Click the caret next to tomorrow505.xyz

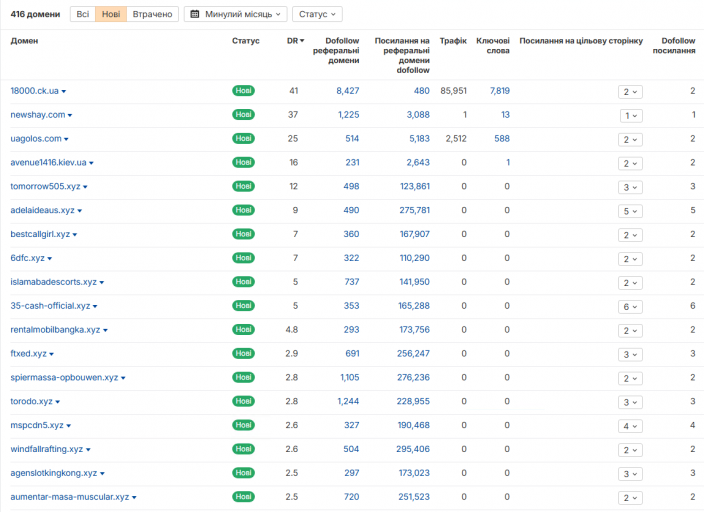[x=85, y=187]
